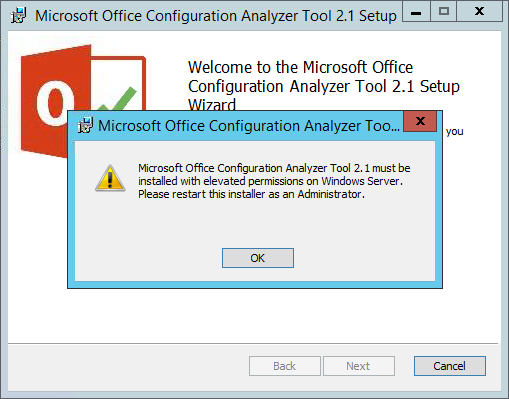Click the warning dialog's title bar text
The width and height of the screenshot is (509, 399).
tap(249, 126)
